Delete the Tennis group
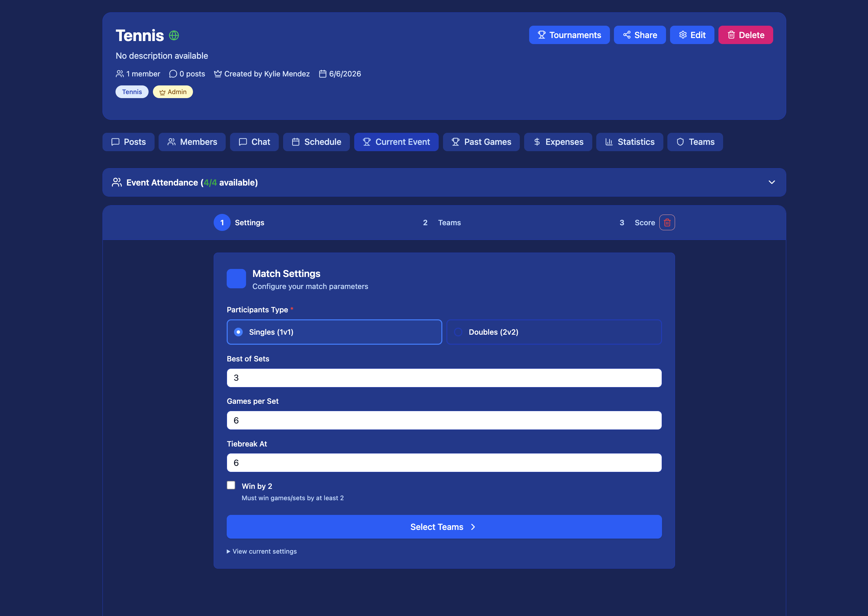Image resolution: width=868 pixels, height=616 pixels. pos(745,35)
